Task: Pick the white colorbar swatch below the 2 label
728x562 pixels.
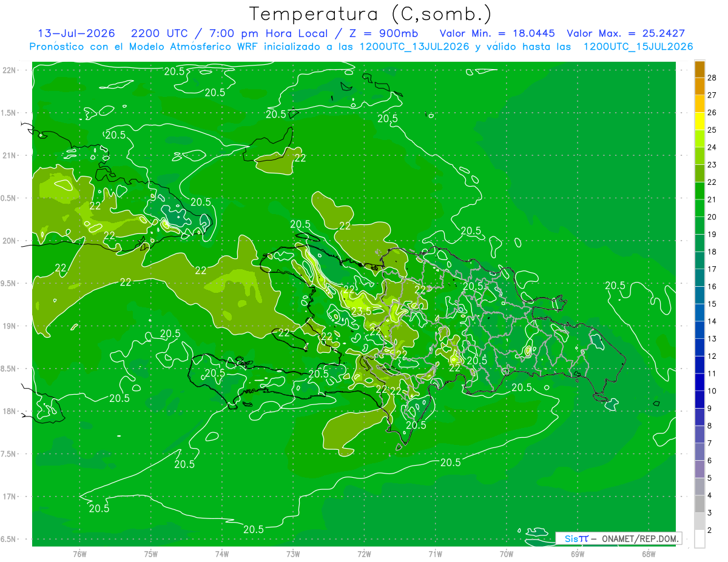Action: click(699, 539)
